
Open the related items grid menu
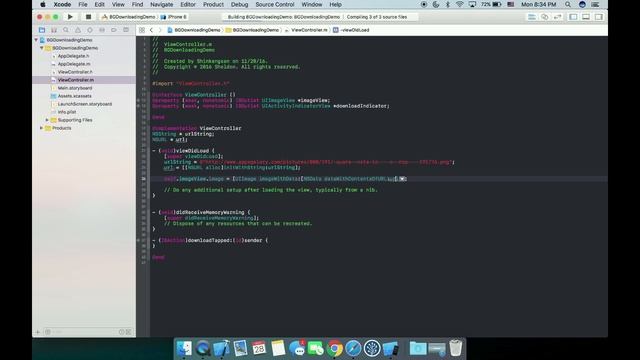coord(142,30)
